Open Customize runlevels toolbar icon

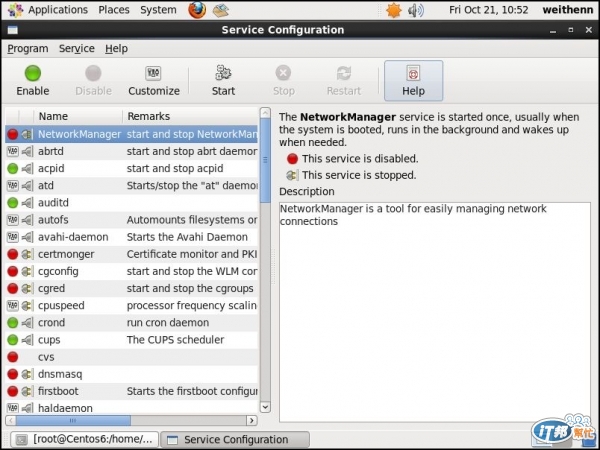[153, 73]
